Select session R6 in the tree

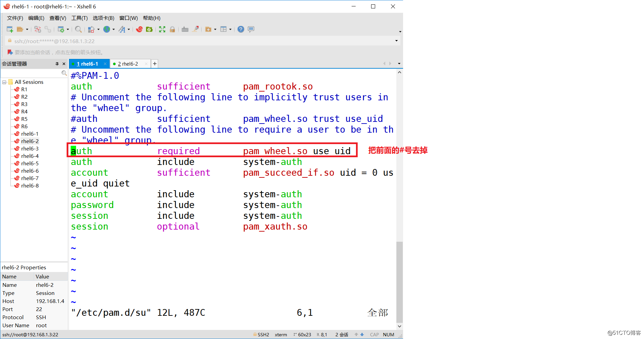pyautogui.click(x=24, y=127)
